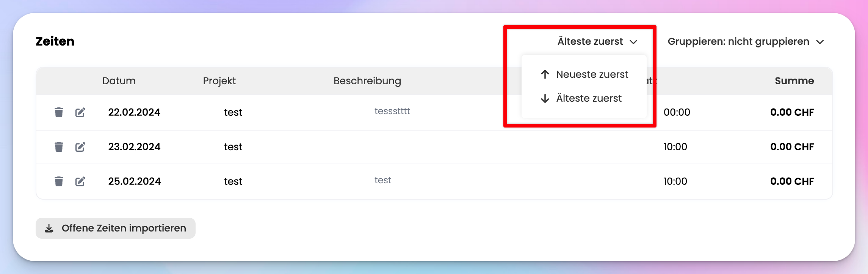The width and height of the screenshot is (868, 274).
Task: Click the Summe column header
Action: coord(794,81)
